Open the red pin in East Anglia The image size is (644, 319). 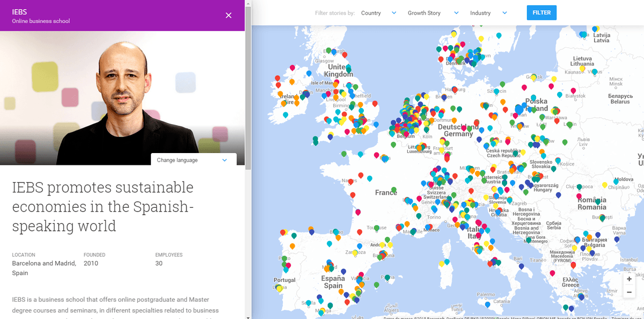(x=375, y=104)
